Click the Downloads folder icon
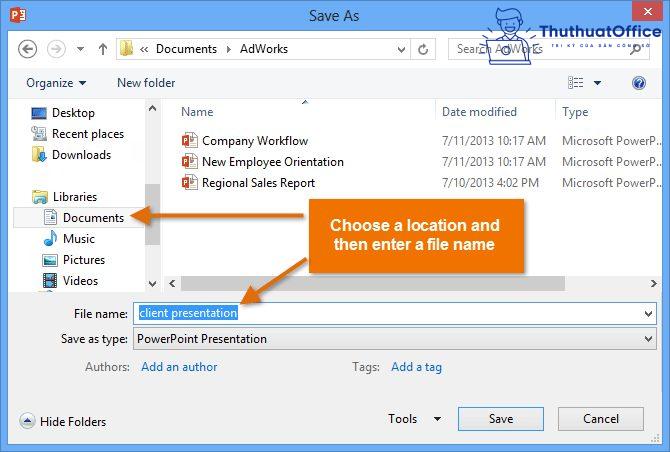This screenshot has height=452, width=670. [x=39, y=155]
